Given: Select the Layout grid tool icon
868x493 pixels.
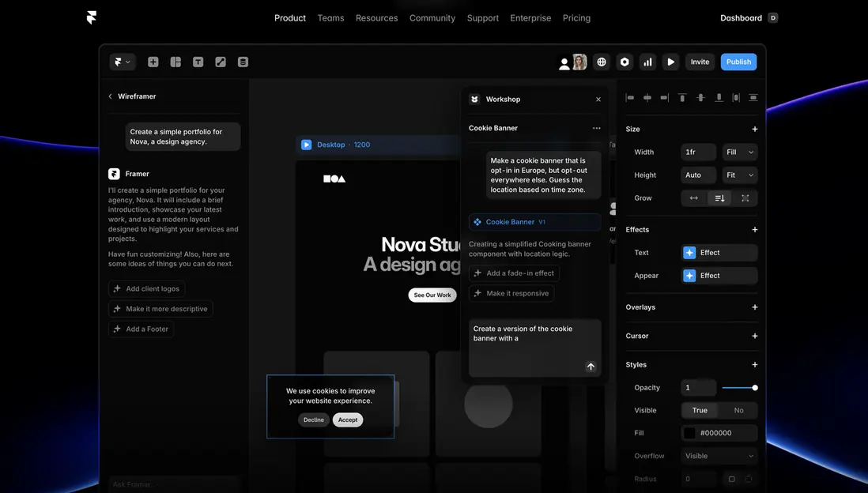Looking at the screenshot, I should (x=175, y=62).
